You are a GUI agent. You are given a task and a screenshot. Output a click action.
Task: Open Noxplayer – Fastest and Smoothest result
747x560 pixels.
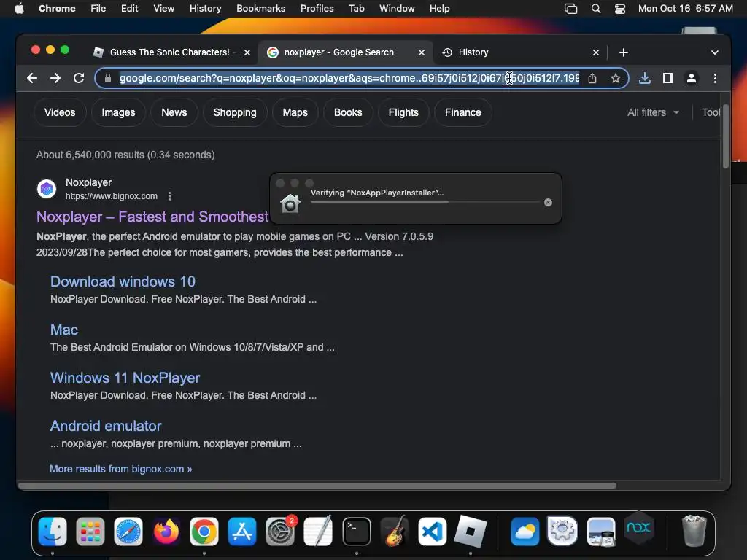(152, 217)
